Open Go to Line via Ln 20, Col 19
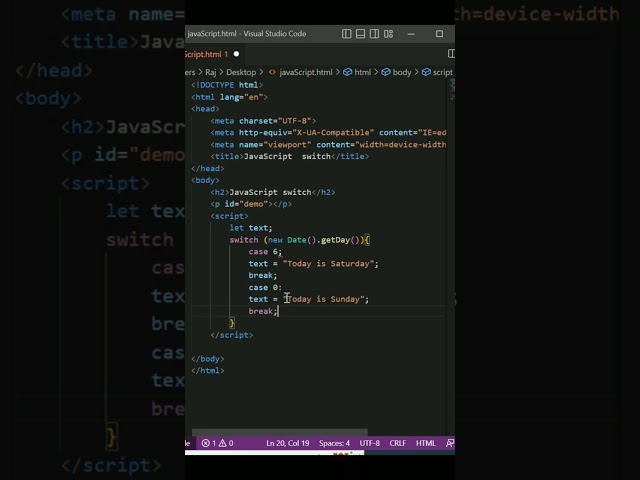 point(288,443)
